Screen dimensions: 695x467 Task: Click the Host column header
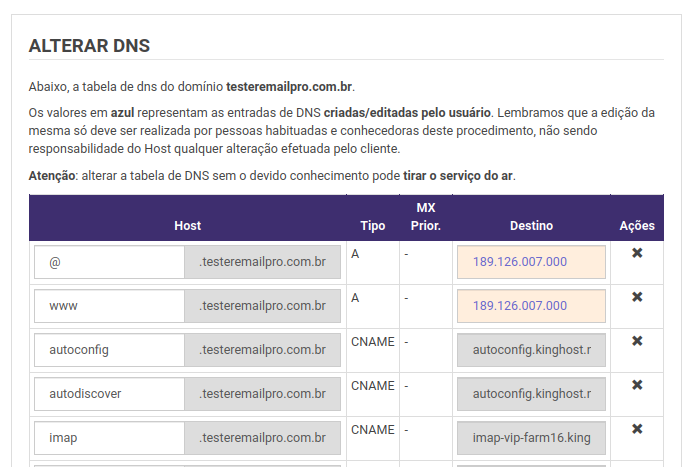187,226
